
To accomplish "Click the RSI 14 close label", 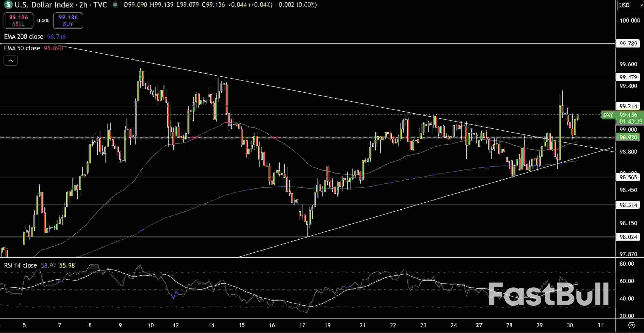I will pos(20,265).
